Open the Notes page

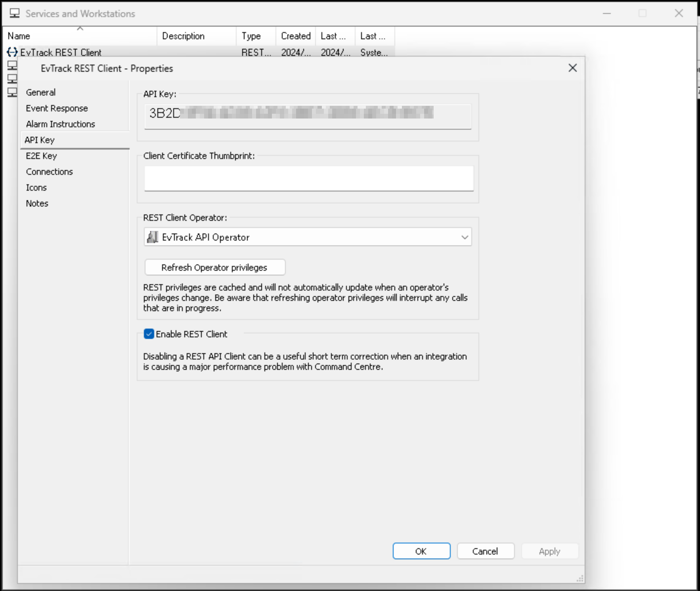coord(37,203)
